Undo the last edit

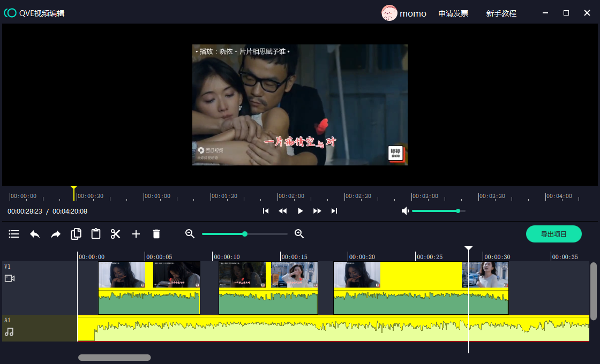point(35,234)
